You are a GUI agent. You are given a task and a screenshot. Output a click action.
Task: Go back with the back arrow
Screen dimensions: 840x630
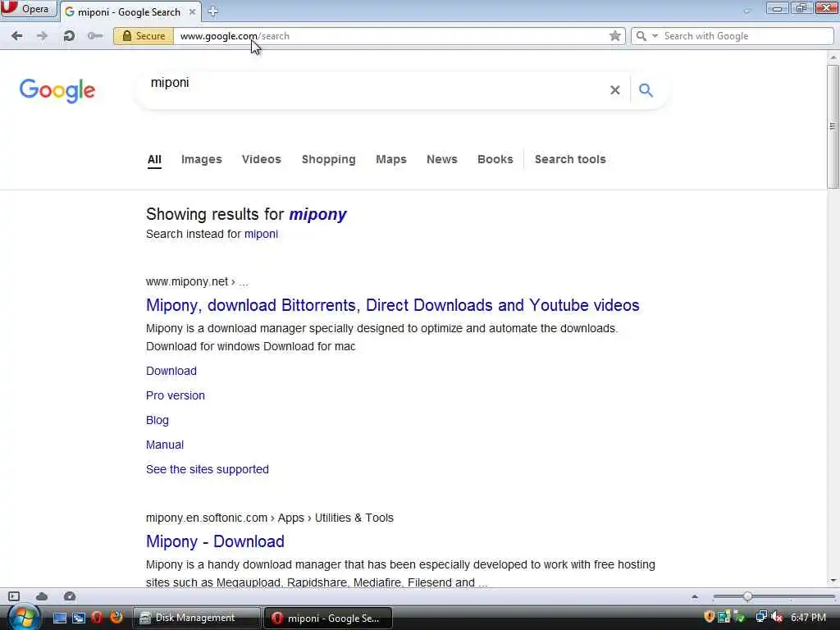click(17, 36)
